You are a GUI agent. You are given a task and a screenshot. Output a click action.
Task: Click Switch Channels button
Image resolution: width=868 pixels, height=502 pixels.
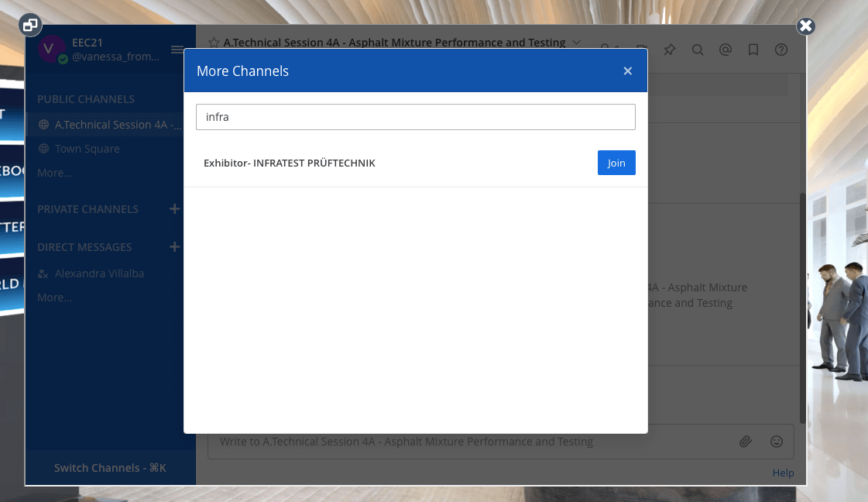coord(110,468)
